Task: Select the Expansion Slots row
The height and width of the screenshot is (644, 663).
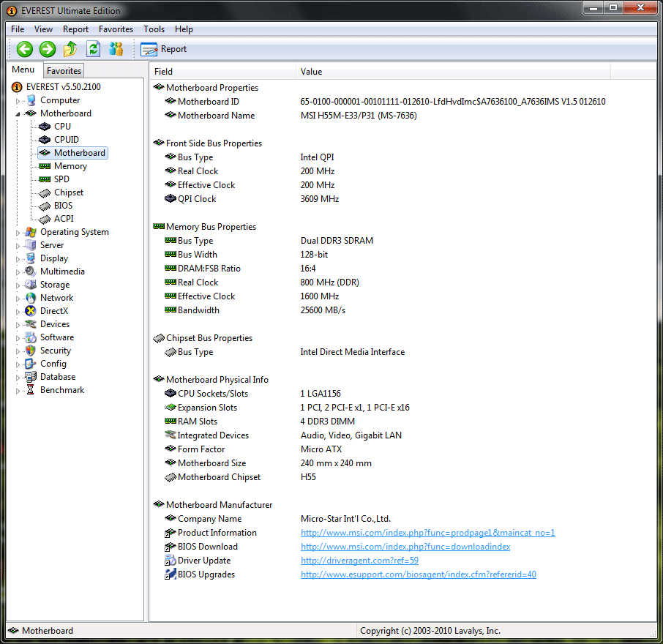Action: [287, 408]
